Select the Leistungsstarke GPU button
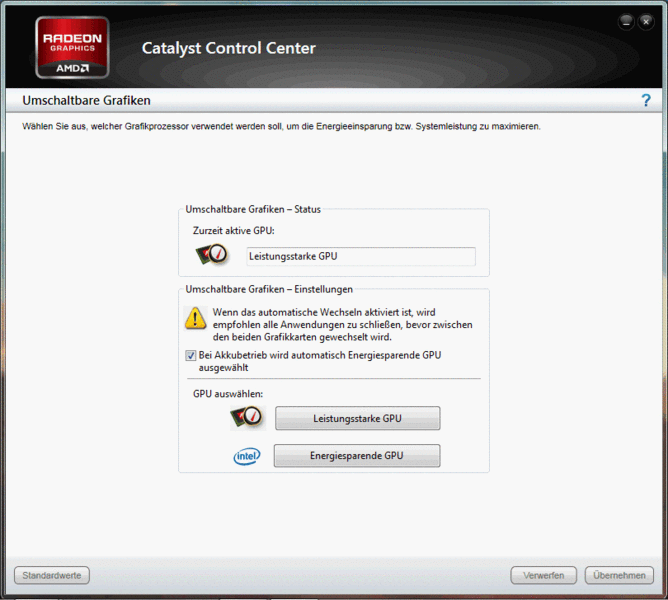This screenshot has height=600, width=668. pos(357,418)
